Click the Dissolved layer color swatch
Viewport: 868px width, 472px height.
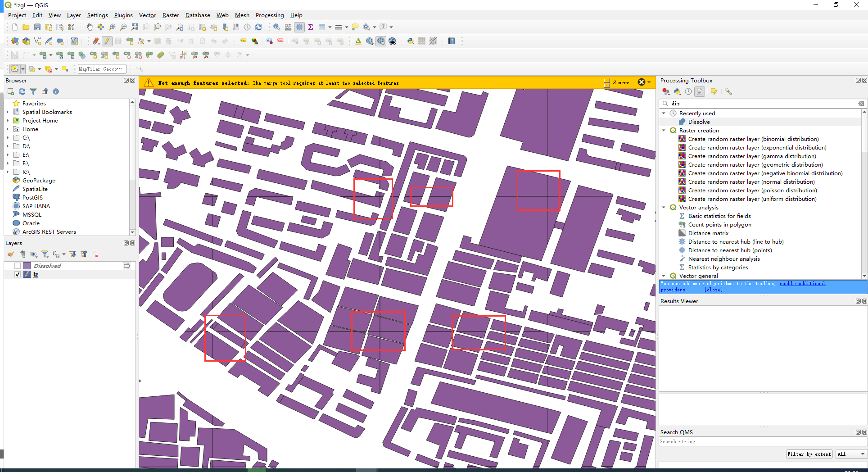pos(27,266)
